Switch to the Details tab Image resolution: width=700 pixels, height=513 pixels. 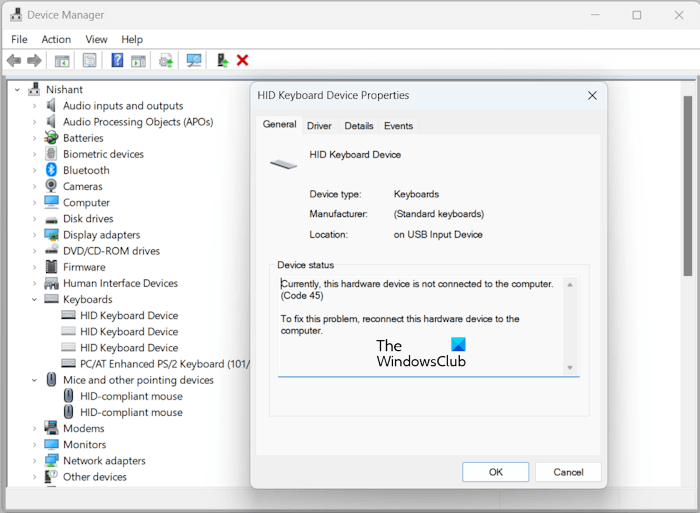coord(358,126)
